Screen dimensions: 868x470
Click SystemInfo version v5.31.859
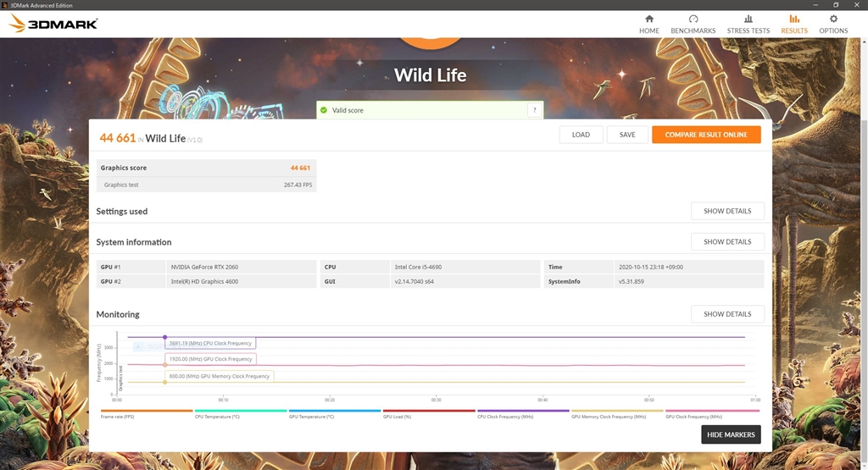click(x=631, y=281)
